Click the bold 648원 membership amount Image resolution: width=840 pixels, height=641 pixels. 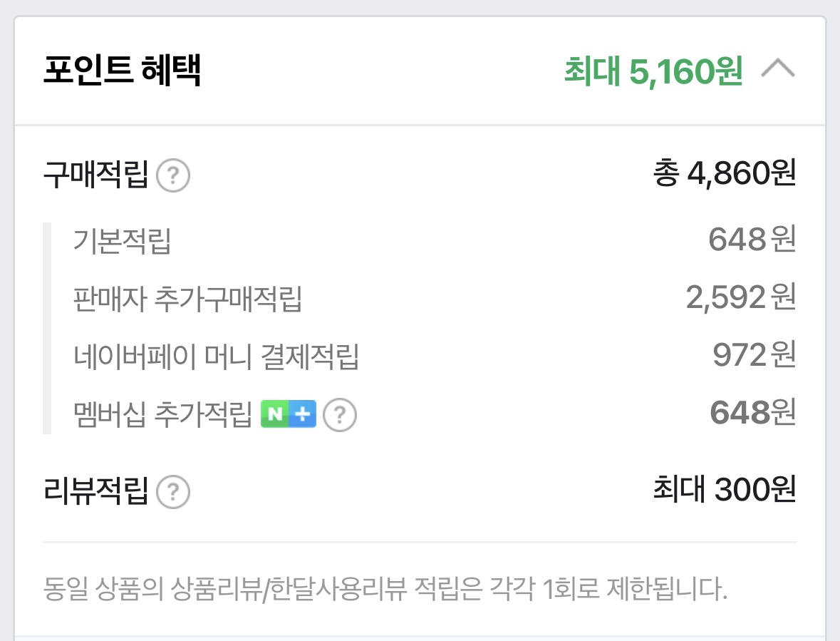click(752, 413)
